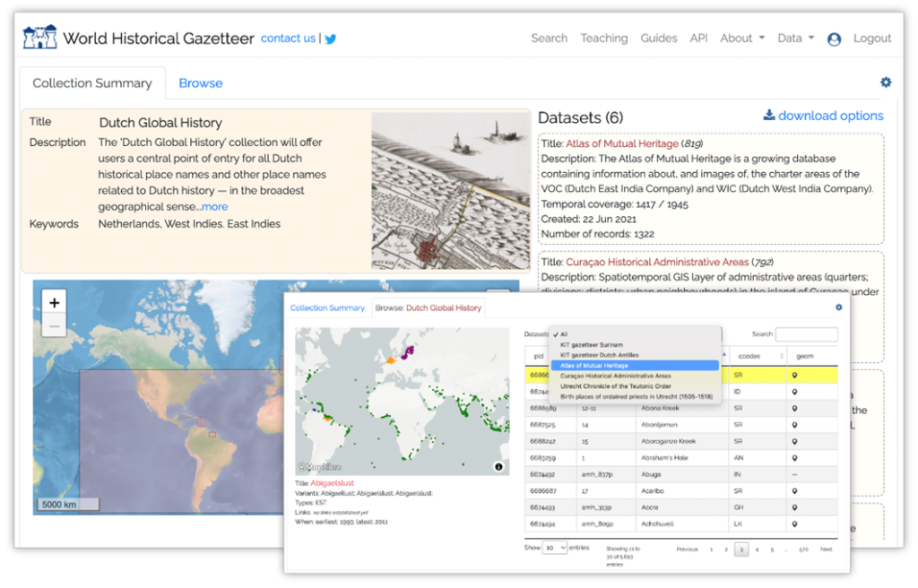Open Collection Summary tab in the inset window
918x588 pixels.
pyautogui.click(x=327, y=308)
